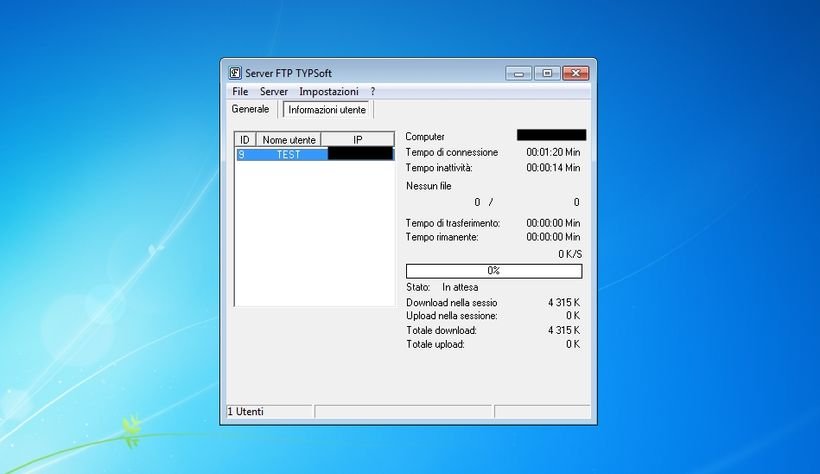This screenshot has height=474, width=820.
Task: Minimize the Server FTP TYPSoft window
Action: pos(518,73)
